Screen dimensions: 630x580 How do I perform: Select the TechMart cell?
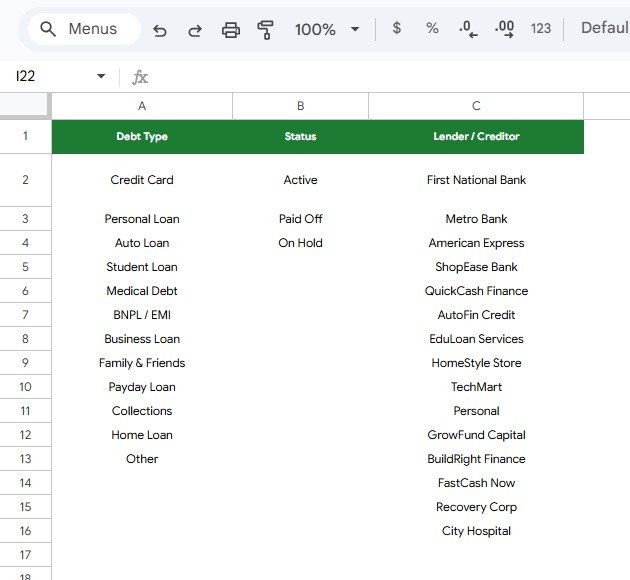(476, 387)
